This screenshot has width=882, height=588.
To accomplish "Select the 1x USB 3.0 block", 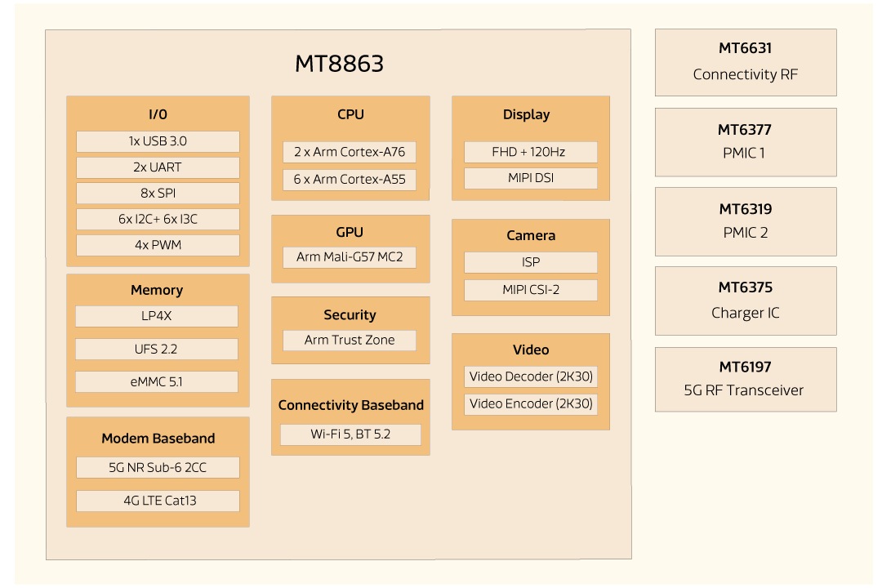I will point(157,140).
